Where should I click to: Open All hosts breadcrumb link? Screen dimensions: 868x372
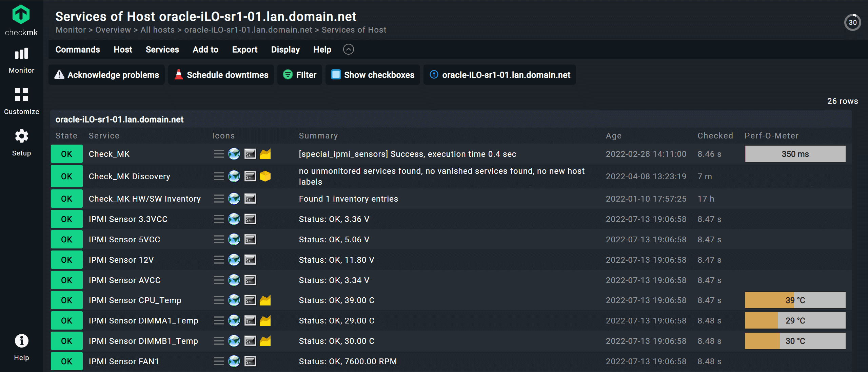tap(157, 30)
